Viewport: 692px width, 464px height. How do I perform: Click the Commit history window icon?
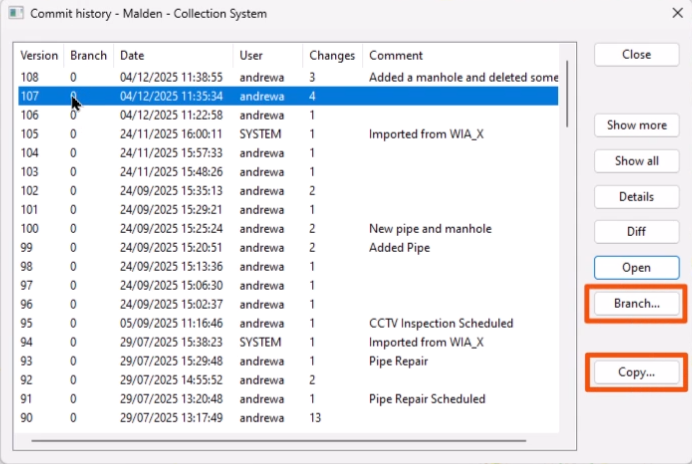click(x=16, y=13)
